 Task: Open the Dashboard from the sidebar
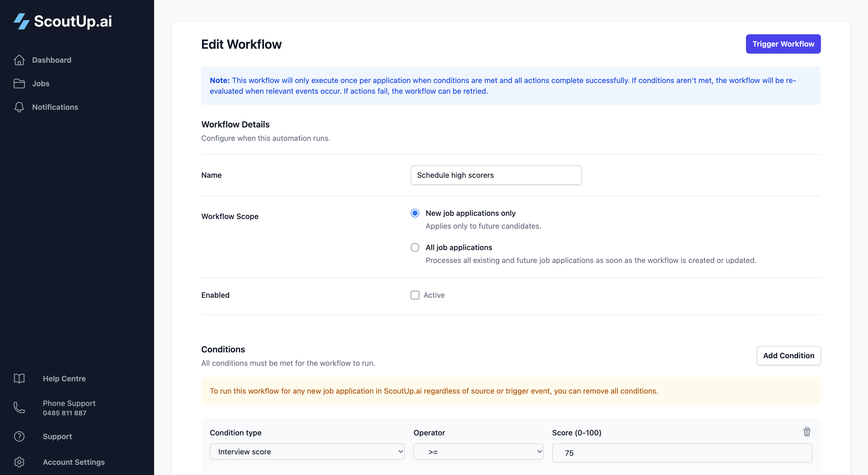[x=52, y=60]
